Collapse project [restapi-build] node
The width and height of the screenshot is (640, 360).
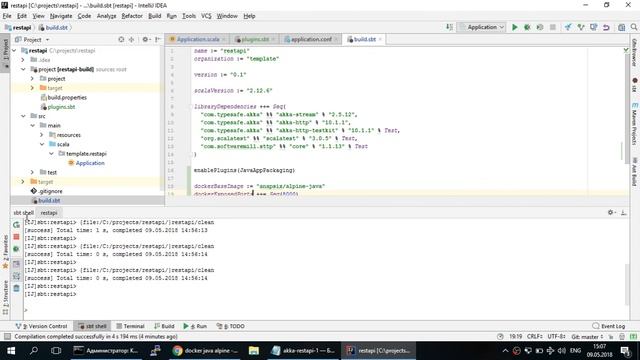(x=23, y=69)
